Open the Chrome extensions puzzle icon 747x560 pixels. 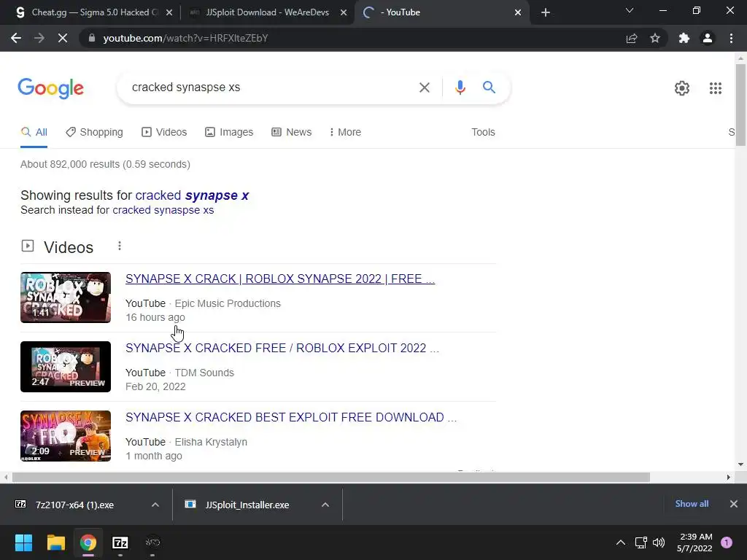(x=684, y=38)
